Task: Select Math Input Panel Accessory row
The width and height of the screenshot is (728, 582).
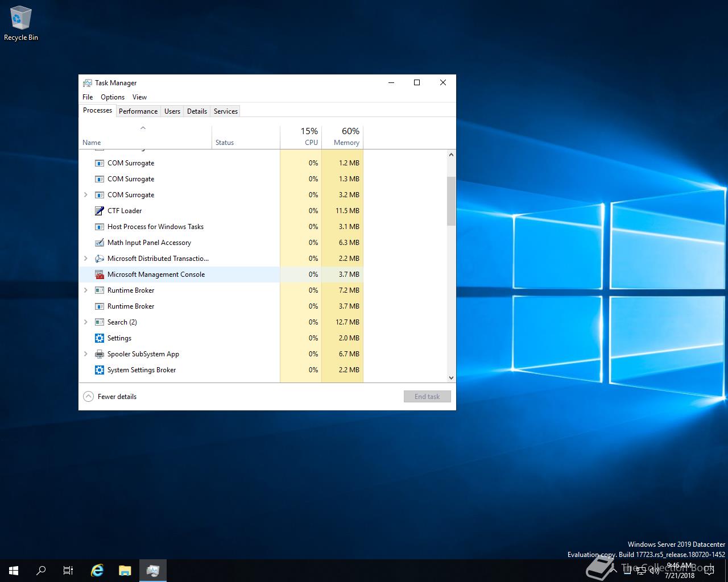Action: point(221,243)
